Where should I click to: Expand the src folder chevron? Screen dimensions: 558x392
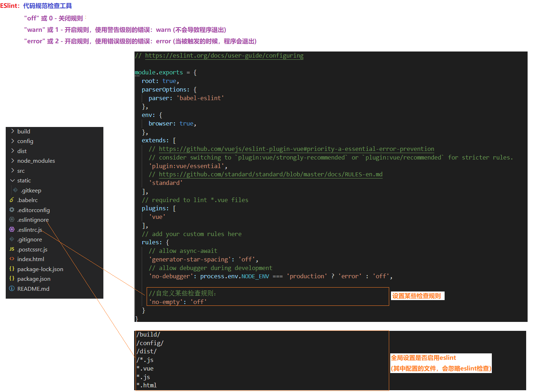(13, 171)
